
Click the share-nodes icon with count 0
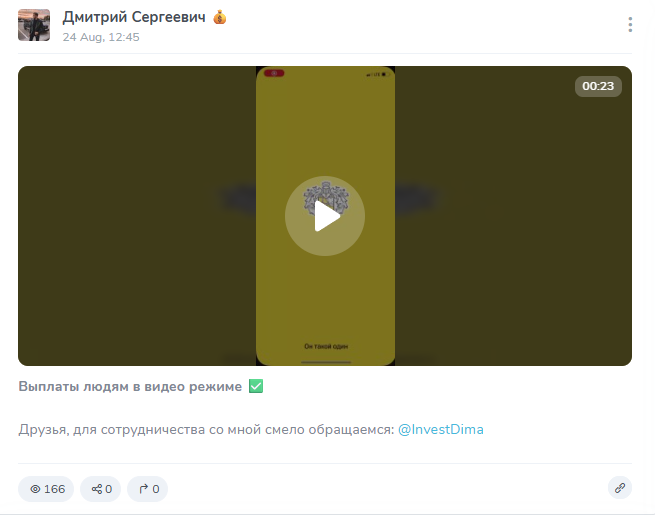(97, 489)
